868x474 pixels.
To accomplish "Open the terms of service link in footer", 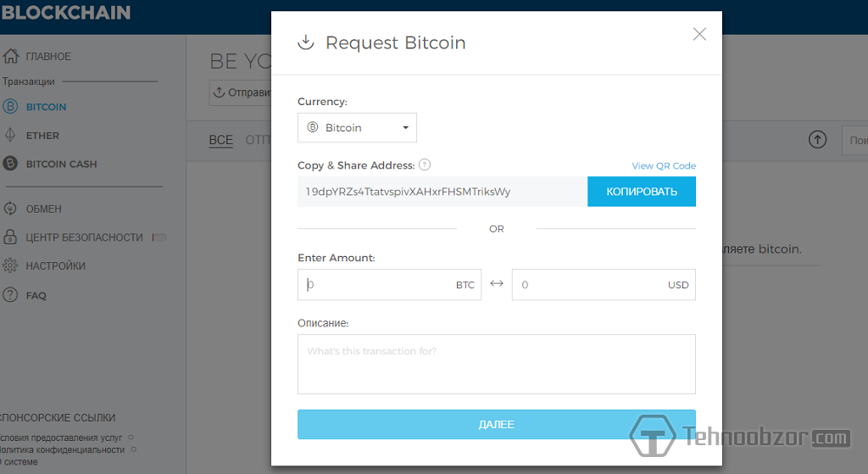I will click(61, 438).
